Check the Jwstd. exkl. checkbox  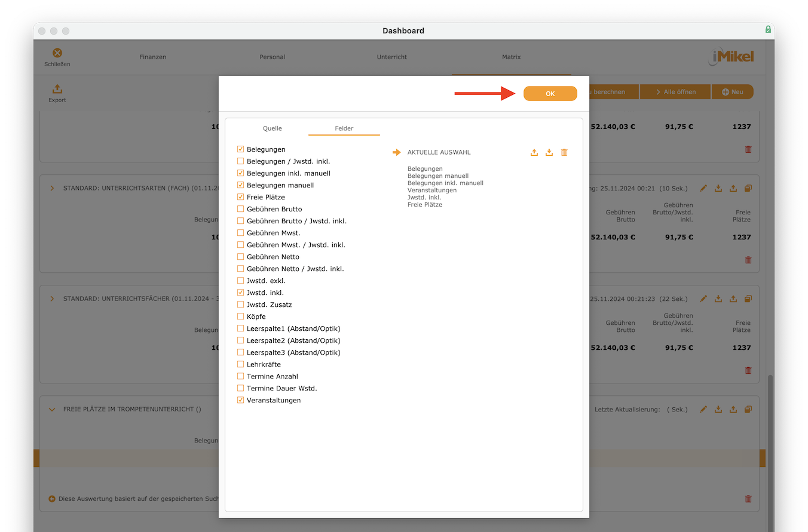240,281
